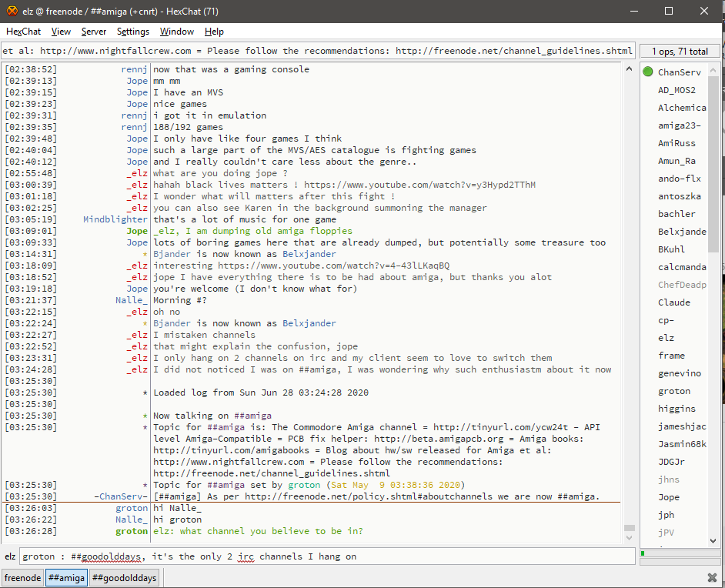Screen dimensions: 725x588
Task: Select Alchemica in the user list
Action: pyautogui.click(x=682, y=108)
